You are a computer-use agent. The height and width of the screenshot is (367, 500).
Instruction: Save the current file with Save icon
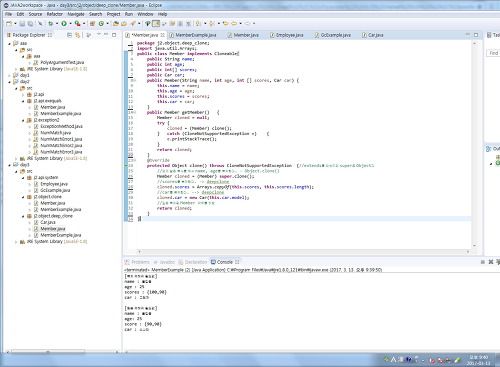[22, 24]
